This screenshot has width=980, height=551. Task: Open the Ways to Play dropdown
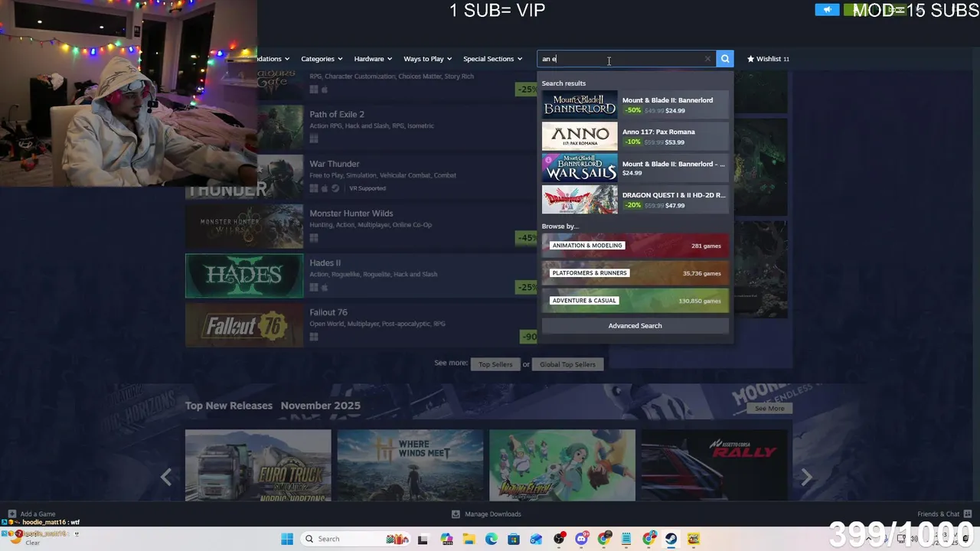coord(428,59)
